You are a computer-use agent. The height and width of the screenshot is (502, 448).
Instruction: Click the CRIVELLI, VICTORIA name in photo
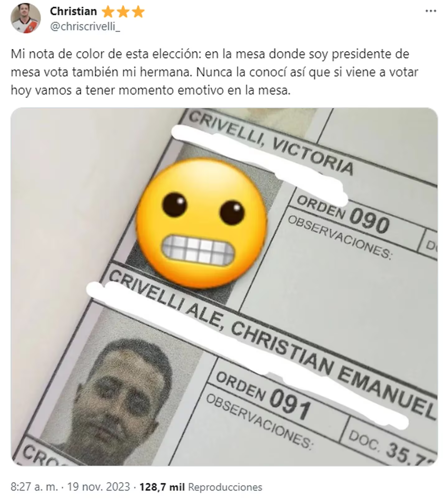[x=271, y=143]
